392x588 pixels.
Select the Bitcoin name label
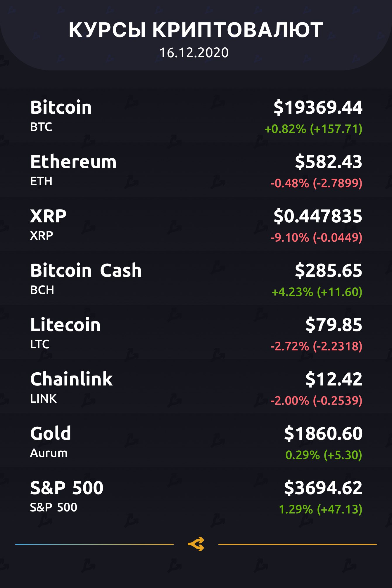click(x=61, y=107)
